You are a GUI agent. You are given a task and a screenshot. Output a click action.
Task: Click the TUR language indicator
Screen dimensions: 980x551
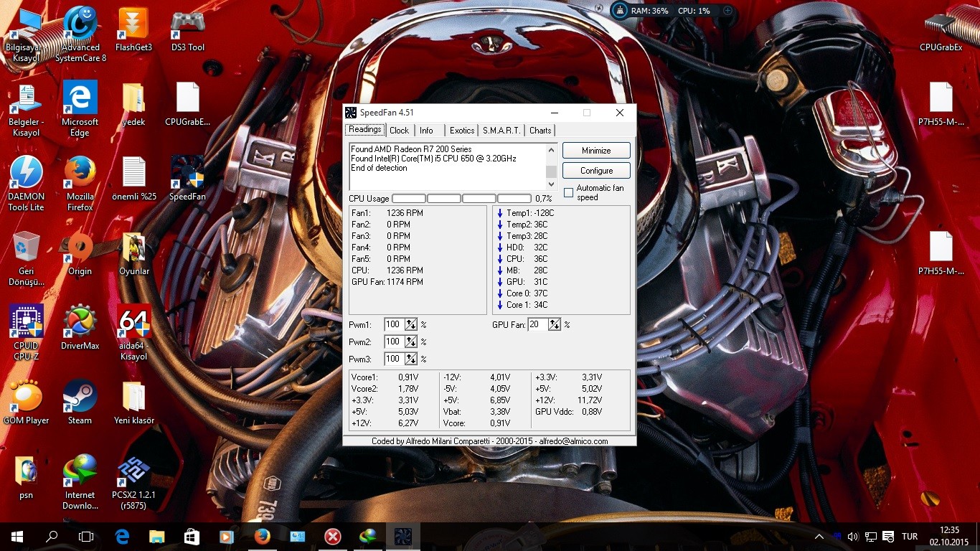(910, 537)
